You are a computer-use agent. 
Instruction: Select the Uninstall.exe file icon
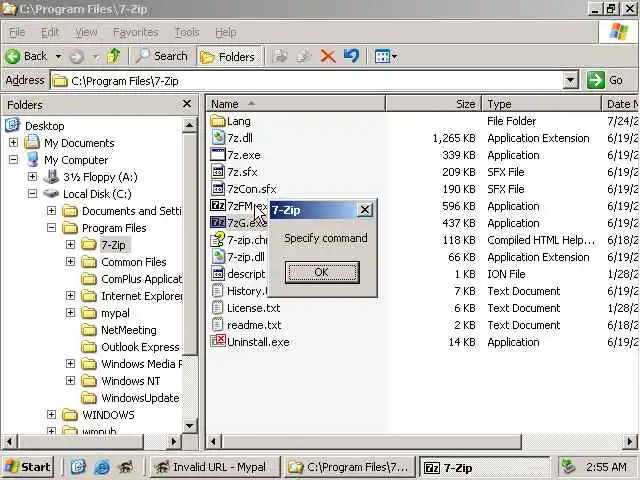[218, 341]
